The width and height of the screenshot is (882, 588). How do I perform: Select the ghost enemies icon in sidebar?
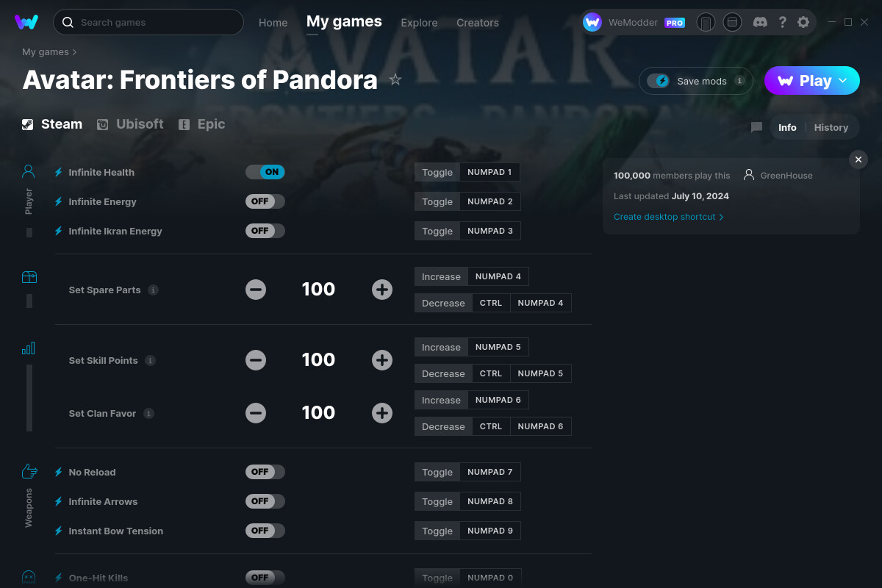tap(29, 578)
